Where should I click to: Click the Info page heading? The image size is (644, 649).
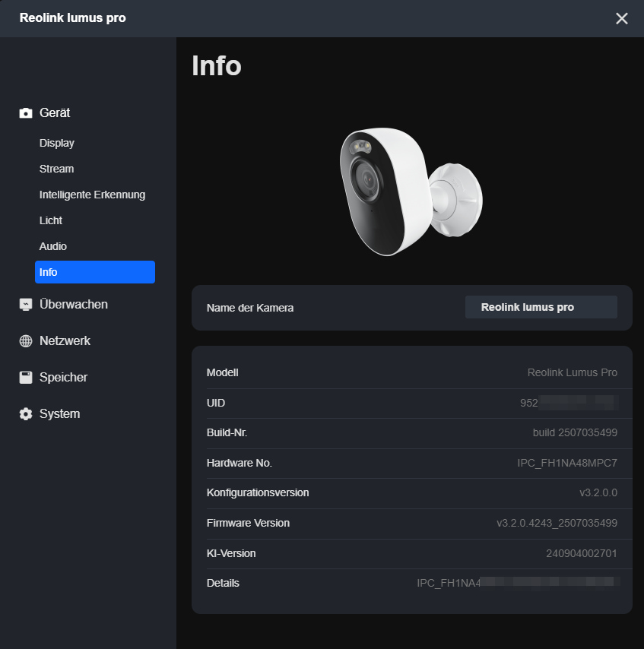click(217, 66)
